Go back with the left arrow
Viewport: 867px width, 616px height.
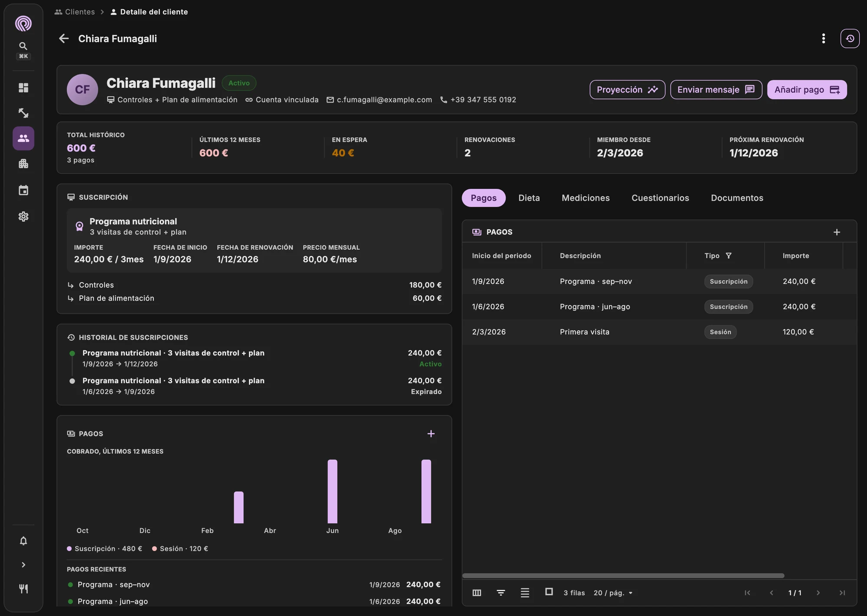coord(64,39)
